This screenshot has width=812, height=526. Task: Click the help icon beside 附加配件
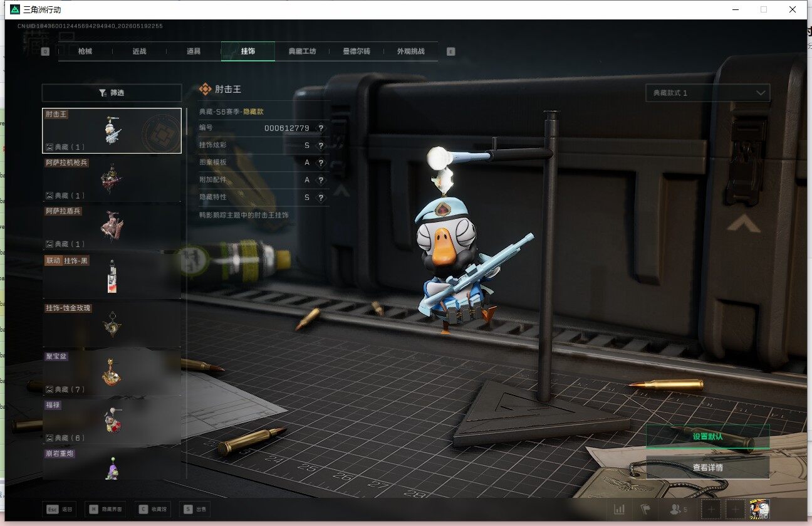(x=321, y=180)
